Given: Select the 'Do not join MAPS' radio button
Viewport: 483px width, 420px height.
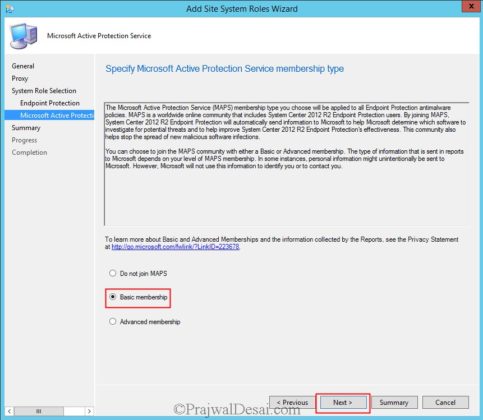Looking at the screenshot, I should 113,273.
